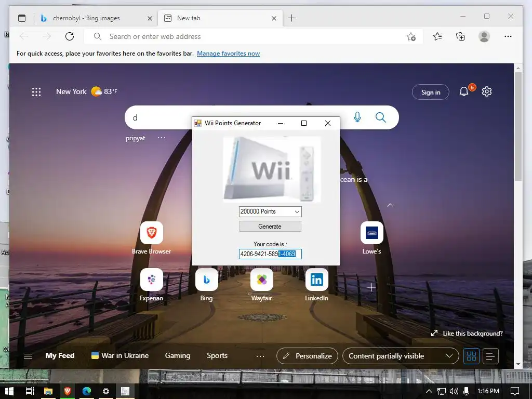Click the voice search microphone icon

coord(357,117)
